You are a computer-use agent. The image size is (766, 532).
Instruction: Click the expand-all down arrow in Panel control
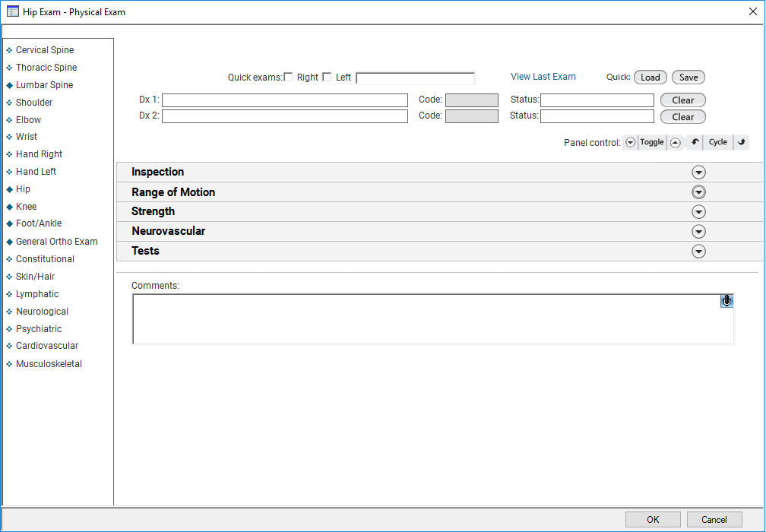pos(630,142)
